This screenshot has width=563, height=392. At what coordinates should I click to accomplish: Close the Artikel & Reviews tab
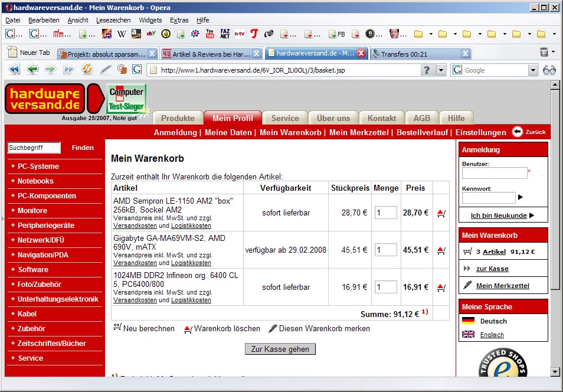[256, 54]
